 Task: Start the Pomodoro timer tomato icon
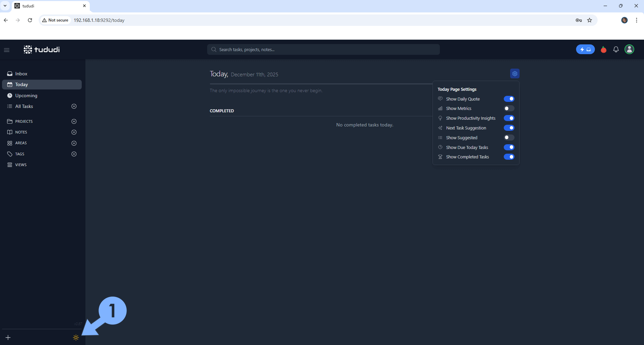(x=603, y=49)
